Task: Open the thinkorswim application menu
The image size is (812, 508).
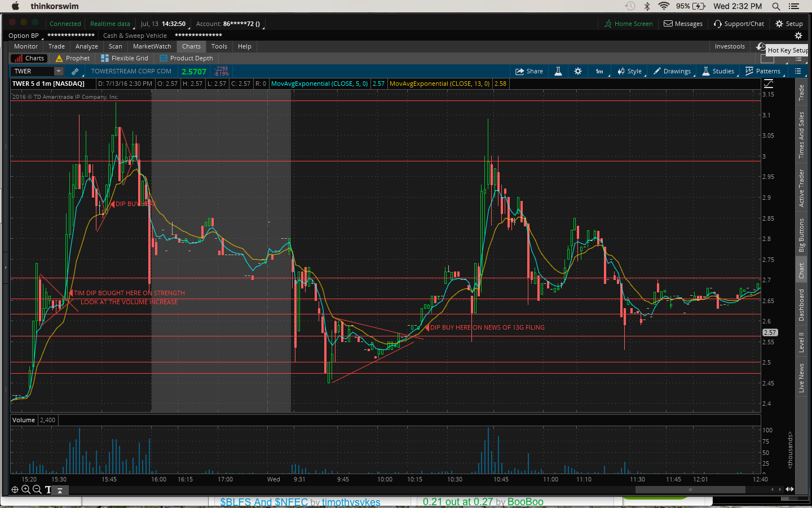Action: (x=55, y=6)
